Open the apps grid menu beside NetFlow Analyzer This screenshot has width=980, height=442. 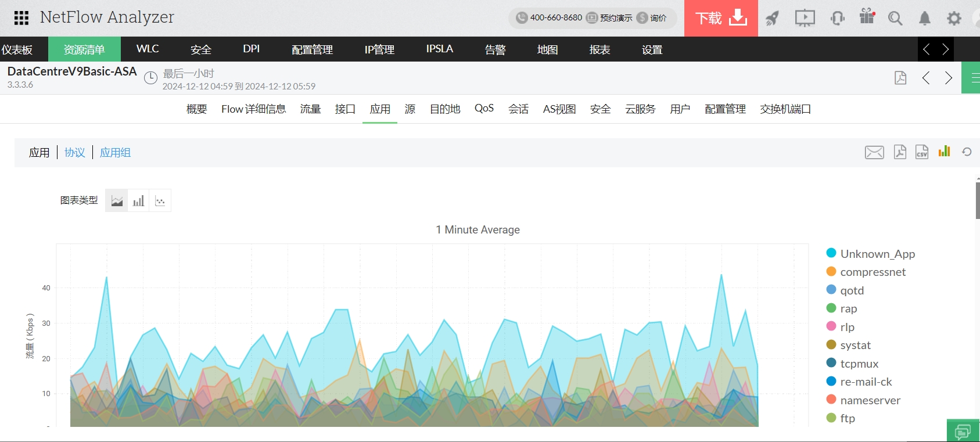[x=21, y=18]
